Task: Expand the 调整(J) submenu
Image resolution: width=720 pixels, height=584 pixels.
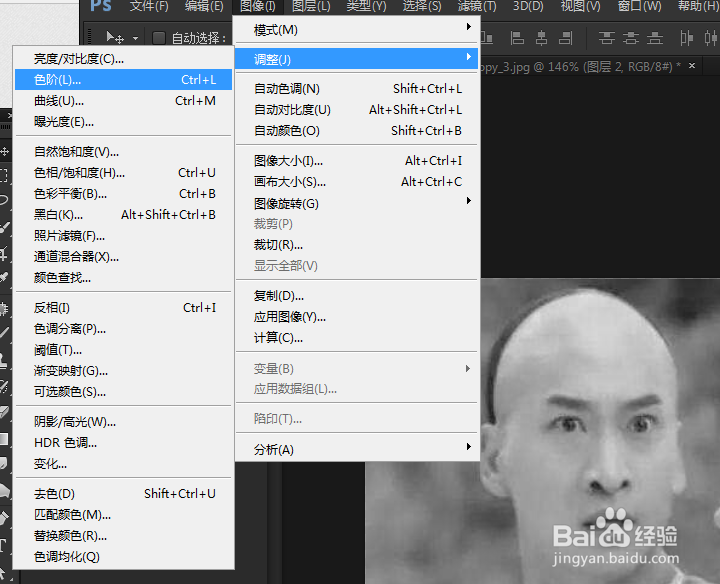Action: [x=356, y=59]
